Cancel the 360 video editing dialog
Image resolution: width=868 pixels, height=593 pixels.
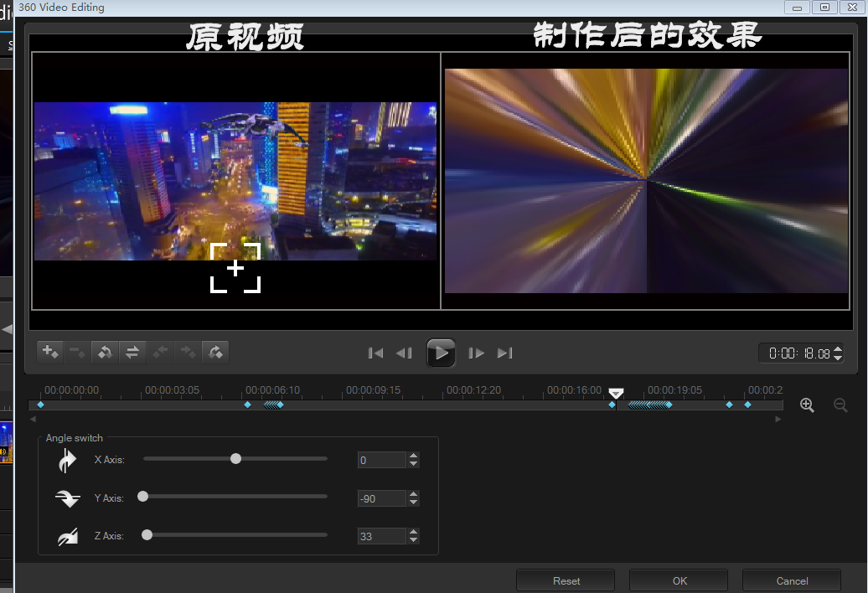792,580
